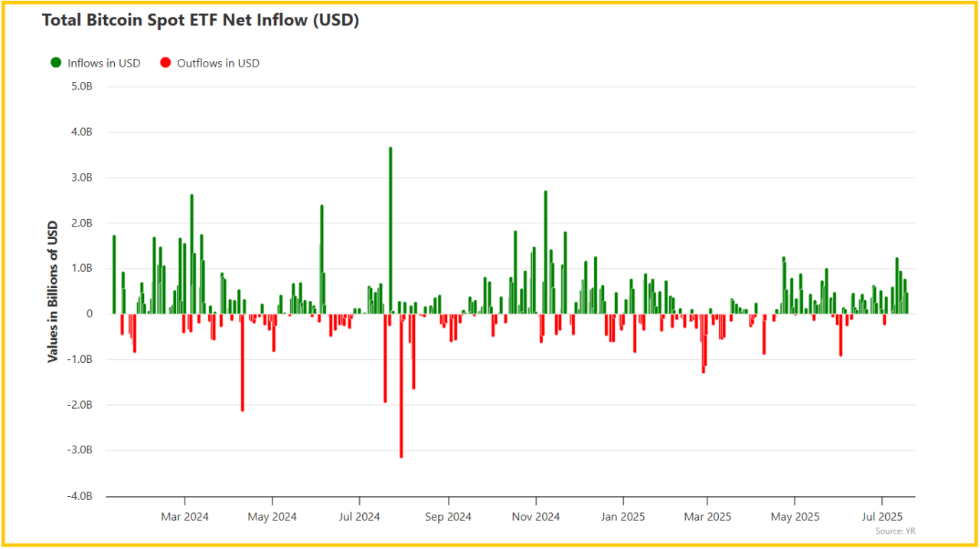Click the 'Sep 2024' x-axis label
980x549 pixels.
coord(448,517)
